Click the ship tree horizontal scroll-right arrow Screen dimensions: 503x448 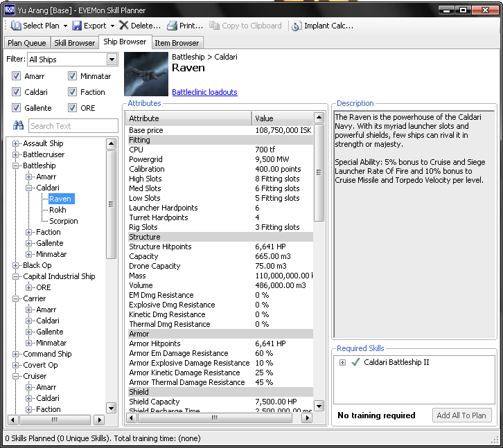pos(99,420)
